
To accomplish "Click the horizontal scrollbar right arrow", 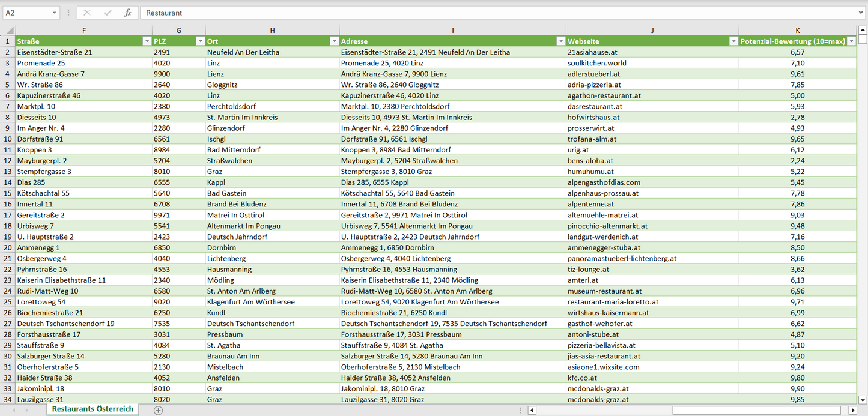I will 852,410.
